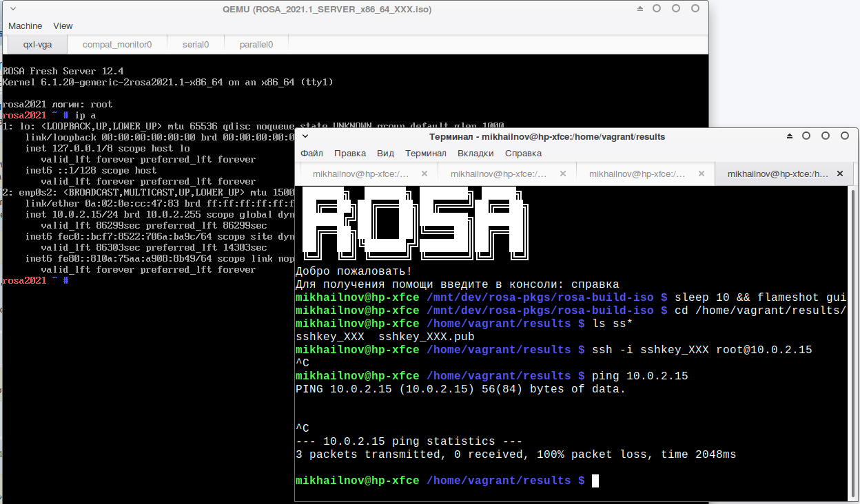
Task: Click the 'inet6 fe80::810a:75aa:a908:8b49/64' line
Action: pos(160,258)
